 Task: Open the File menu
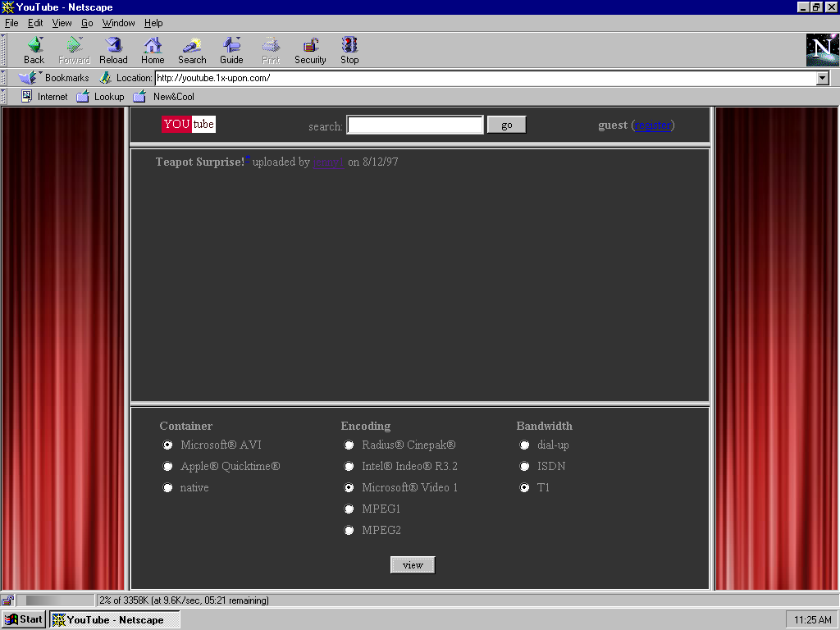coord(11,23)
